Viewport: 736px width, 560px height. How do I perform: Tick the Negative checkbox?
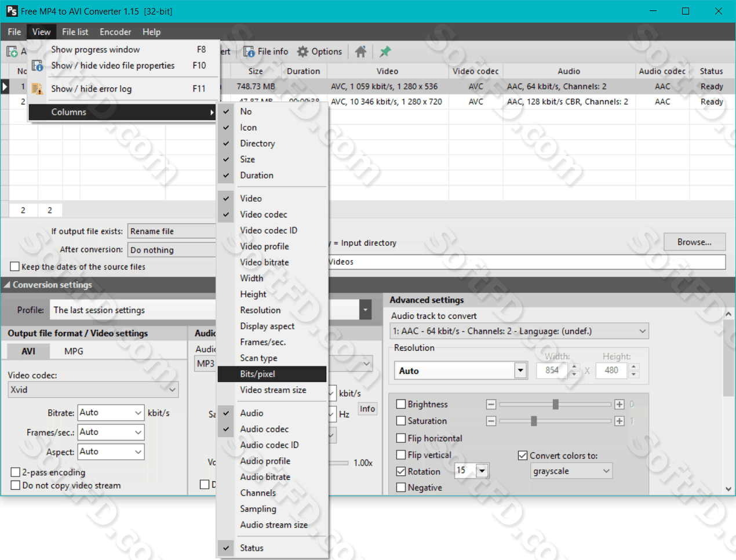401,488
